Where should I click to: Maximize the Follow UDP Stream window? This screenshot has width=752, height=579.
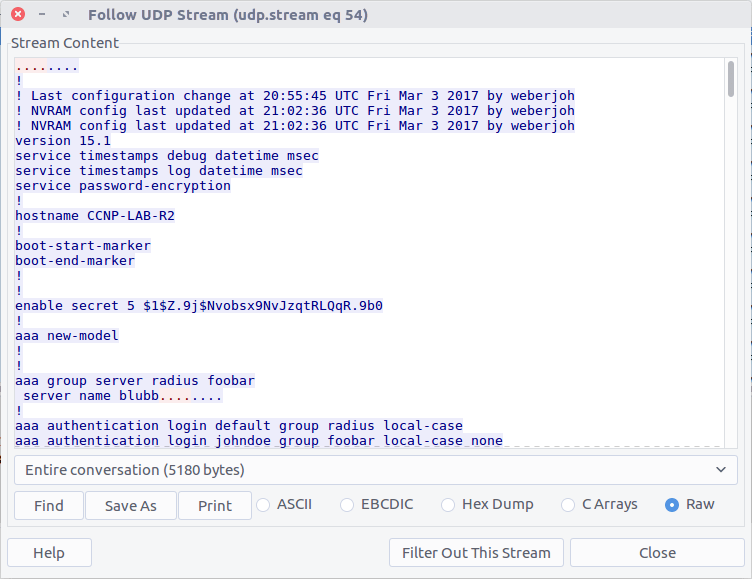(x=66, y=15)
